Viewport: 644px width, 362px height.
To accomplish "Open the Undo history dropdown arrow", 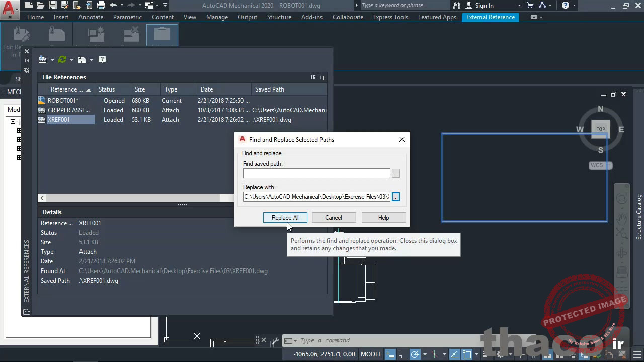I will 122,6.
